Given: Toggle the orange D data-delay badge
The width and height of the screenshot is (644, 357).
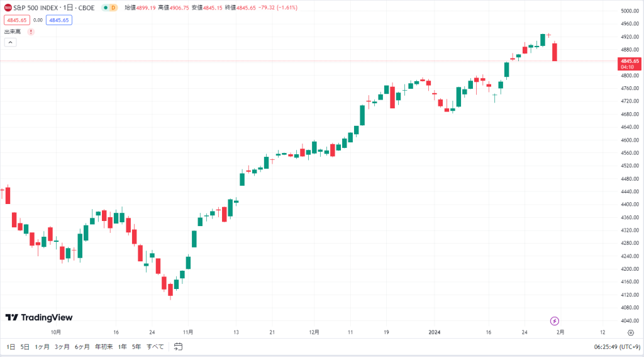Looking at the screenshot, I should (113, 8).
